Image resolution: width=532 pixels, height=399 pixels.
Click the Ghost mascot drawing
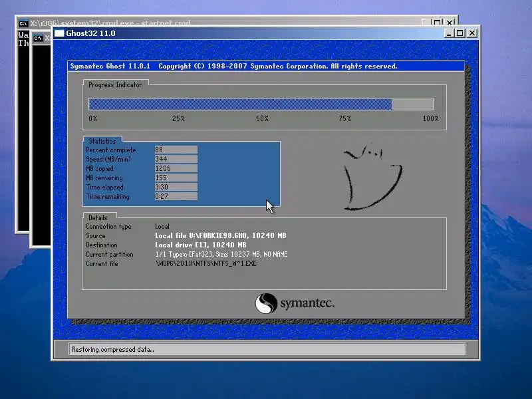(372, 177)
